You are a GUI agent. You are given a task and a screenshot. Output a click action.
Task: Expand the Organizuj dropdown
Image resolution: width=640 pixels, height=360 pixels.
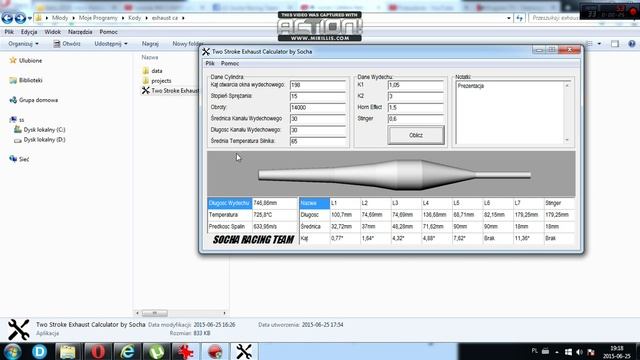[x=24, y=44]
